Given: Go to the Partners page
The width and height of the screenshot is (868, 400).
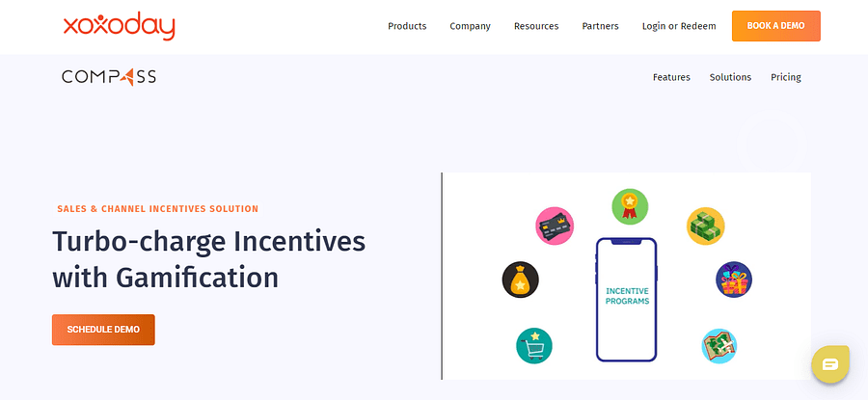Looking at the screenshot, I should pos(600,26).
